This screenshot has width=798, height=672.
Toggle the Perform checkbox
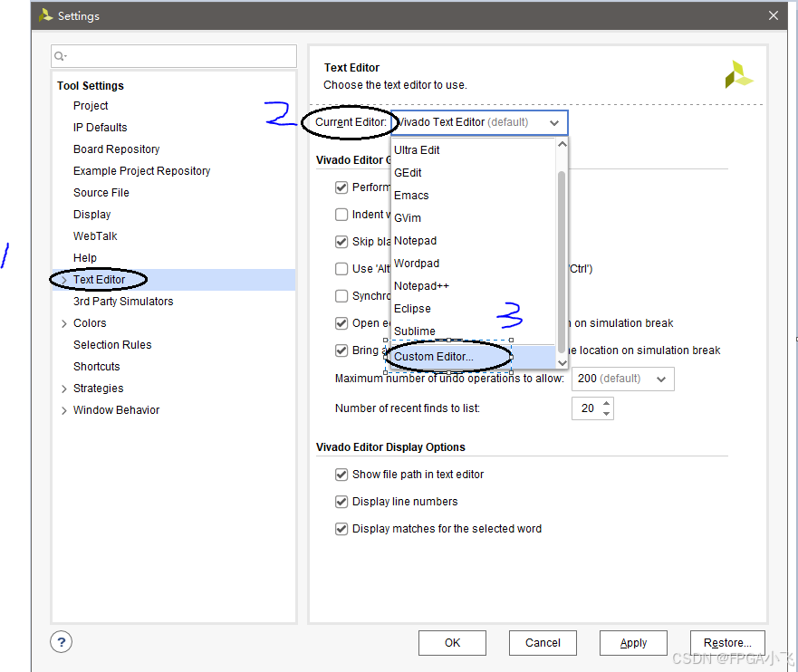[x=341, y=187]
